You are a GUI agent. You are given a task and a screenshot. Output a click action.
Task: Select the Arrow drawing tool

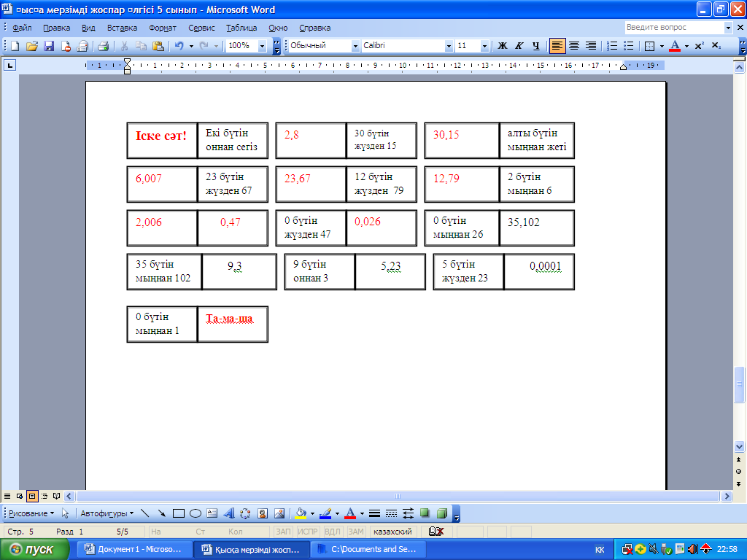point(161,513)
